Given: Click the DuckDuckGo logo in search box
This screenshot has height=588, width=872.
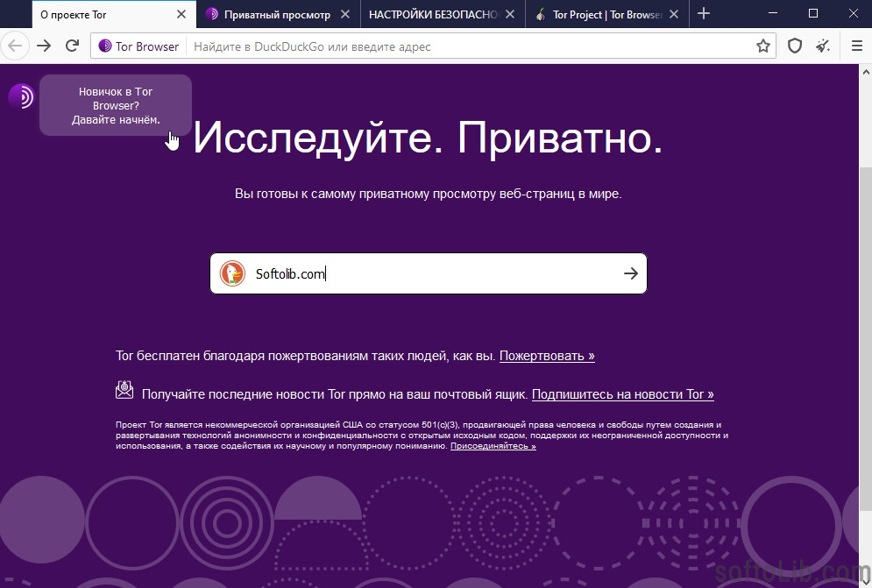Looking at the screenshot, I should 232,273.
